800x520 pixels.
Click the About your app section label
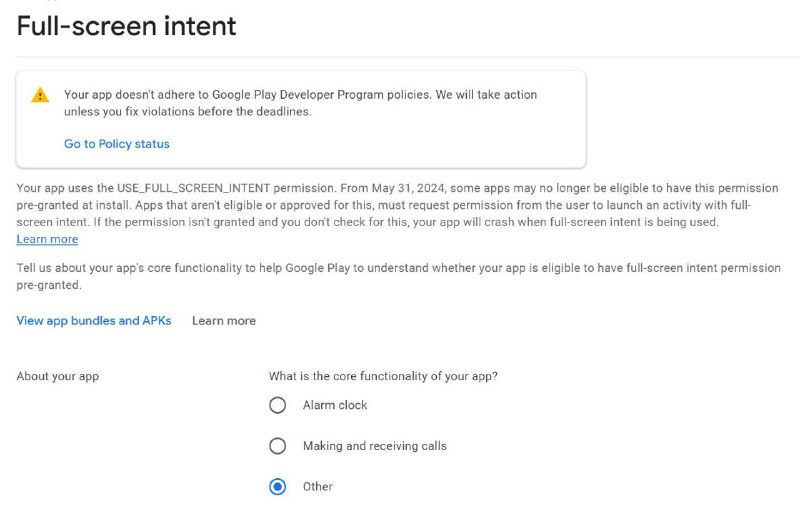point(58,377)
